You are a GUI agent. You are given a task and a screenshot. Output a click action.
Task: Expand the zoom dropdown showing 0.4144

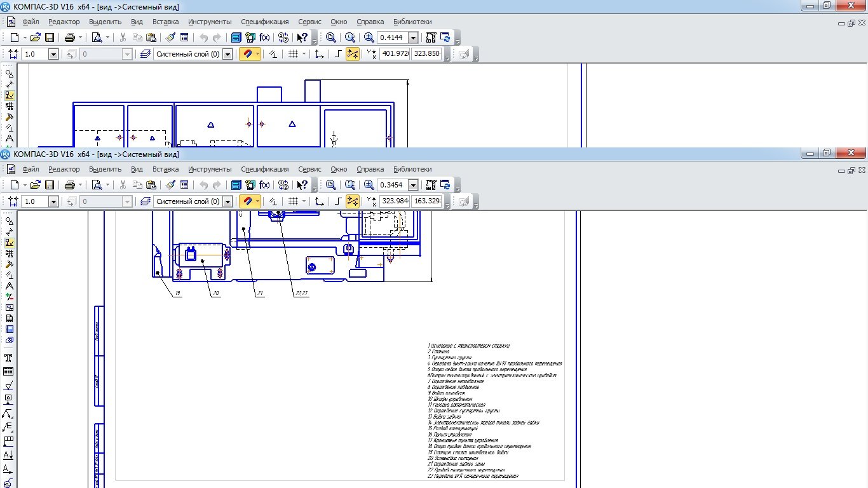413,37
